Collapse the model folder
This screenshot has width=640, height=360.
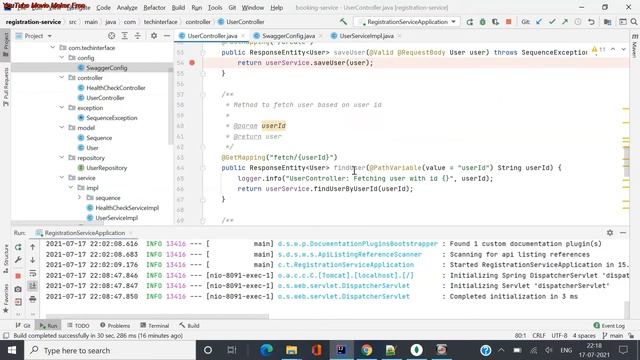[62, 128]
